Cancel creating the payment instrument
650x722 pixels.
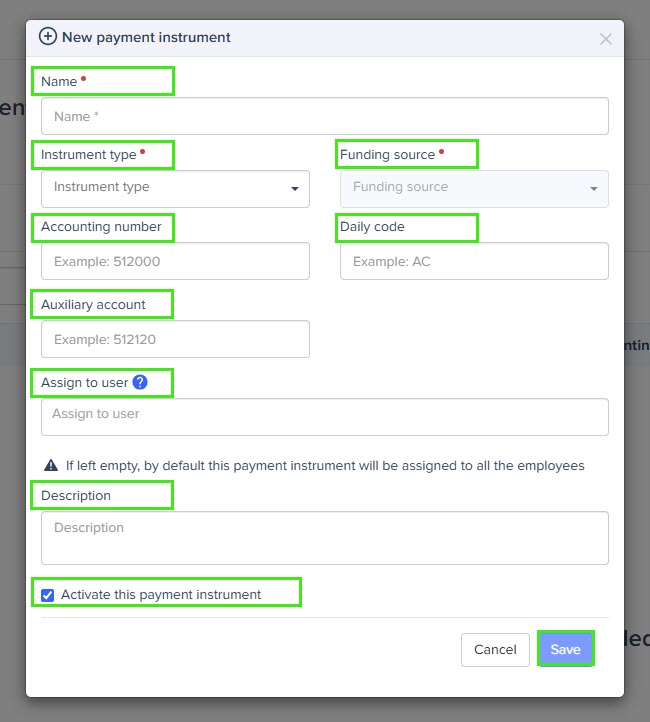[x=495, y=649]
